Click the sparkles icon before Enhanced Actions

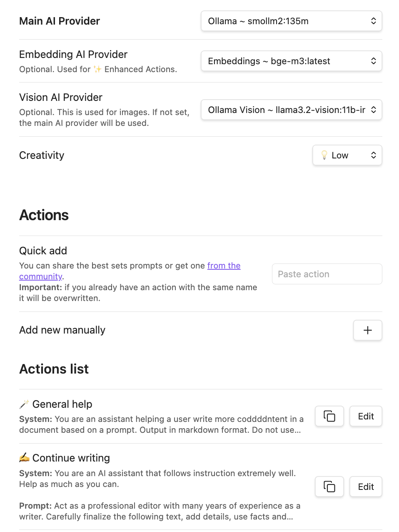click(97, 69)
